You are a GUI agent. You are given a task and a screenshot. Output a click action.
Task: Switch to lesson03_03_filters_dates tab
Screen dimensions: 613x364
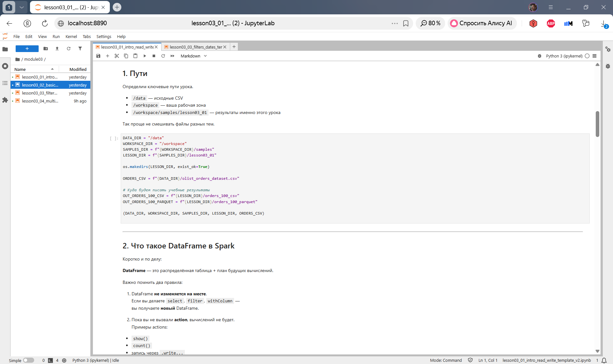195,47
